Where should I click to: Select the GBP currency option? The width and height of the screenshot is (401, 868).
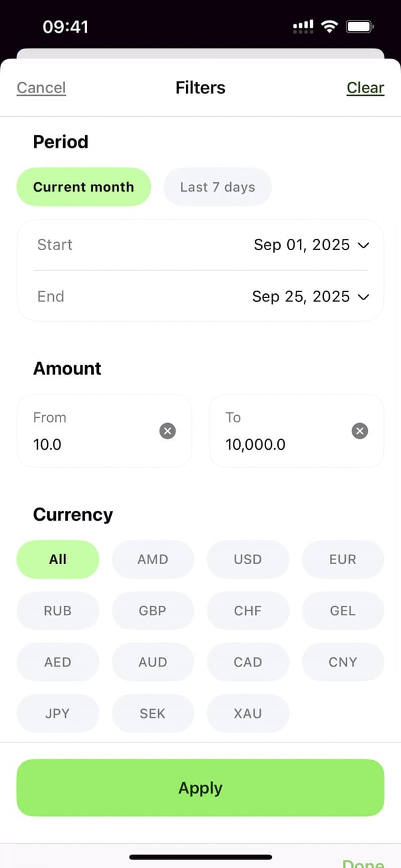(x=153, y=611)
